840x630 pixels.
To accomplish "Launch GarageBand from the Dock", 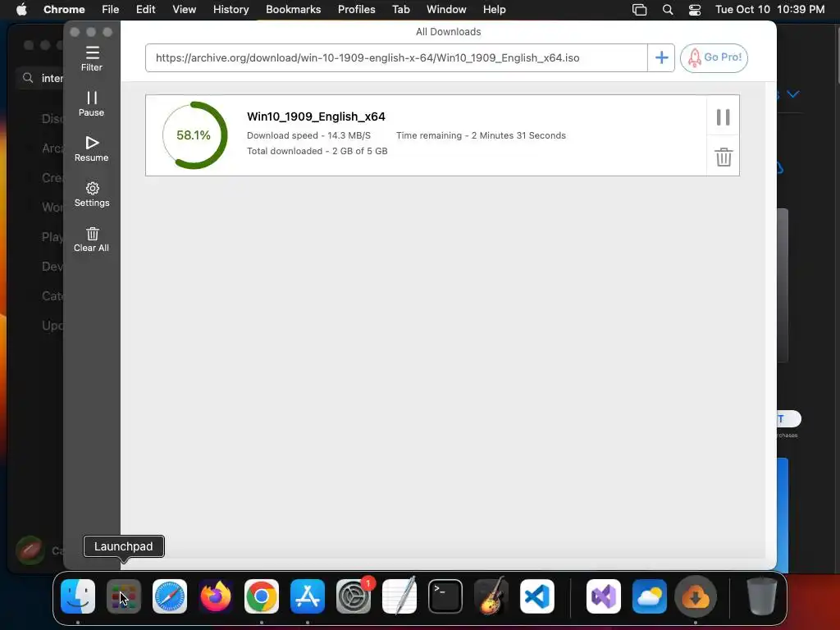I will tap(491, 596).
